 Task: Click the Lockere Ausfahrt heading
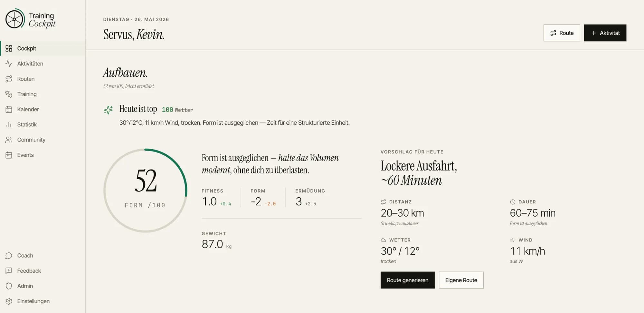pyautogui.click(x=419, y=173)
